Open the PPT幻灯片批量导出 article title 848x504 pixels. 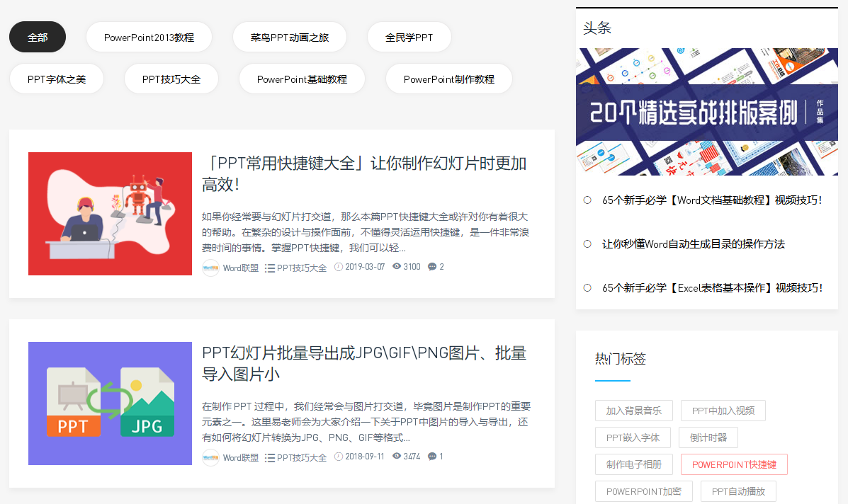tap(364, 363)
